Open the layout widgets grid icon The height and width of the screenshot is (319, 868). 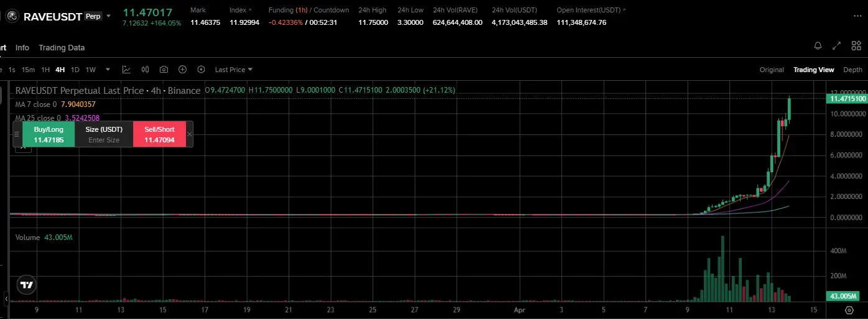coord(856,46)
